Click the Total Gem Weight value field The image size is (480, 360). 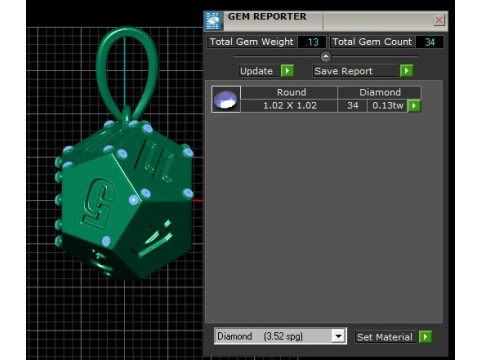[312, 42]
